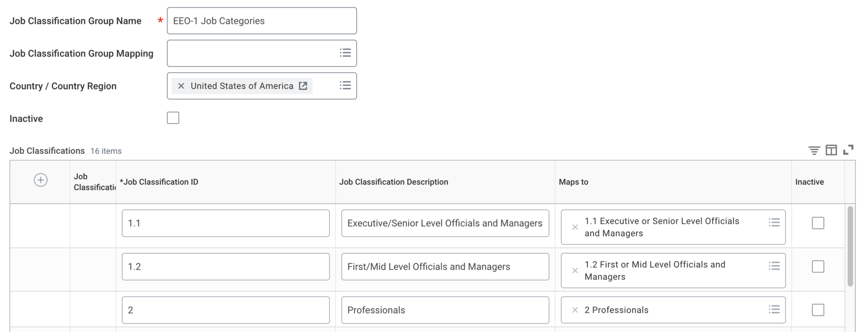Image resolution: width=868 pixels, height=332 pixels.
Task: Toggle the top Inactive checkbox for group
Action: pos(173,118)
